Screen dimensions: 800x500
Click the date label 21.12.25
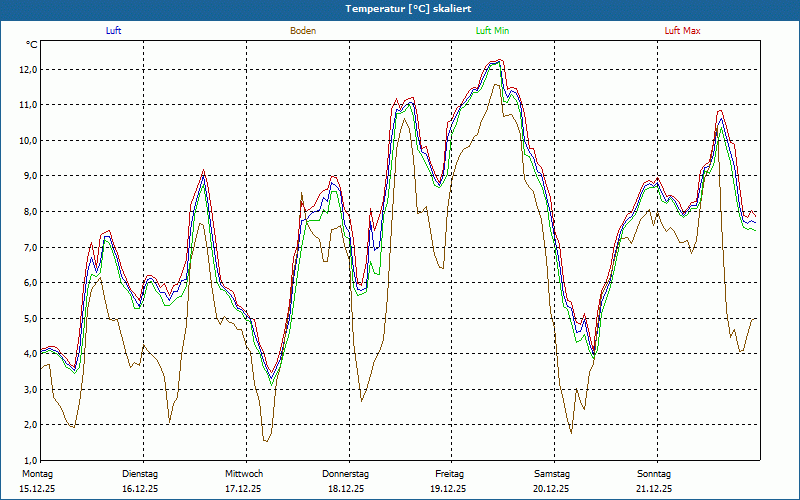[654, 489]
